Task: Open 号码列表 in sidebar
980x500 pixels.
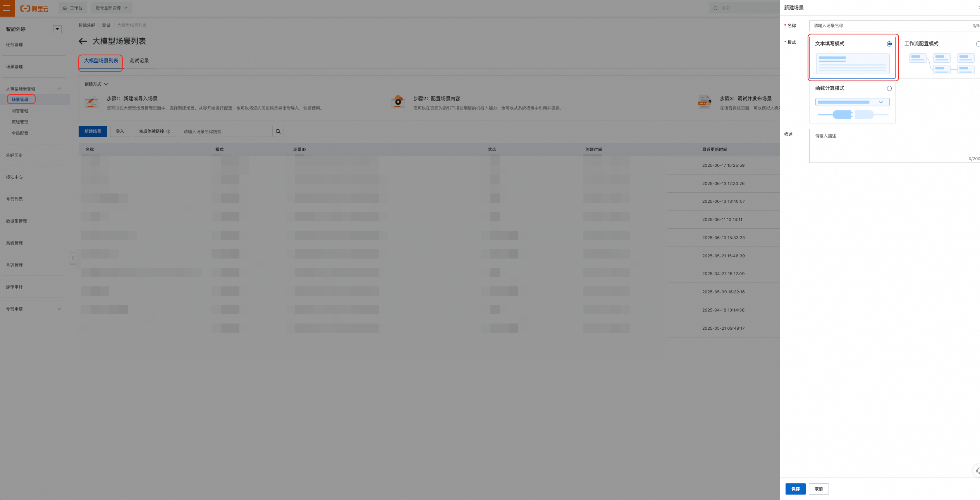Action: click(14, 199)
